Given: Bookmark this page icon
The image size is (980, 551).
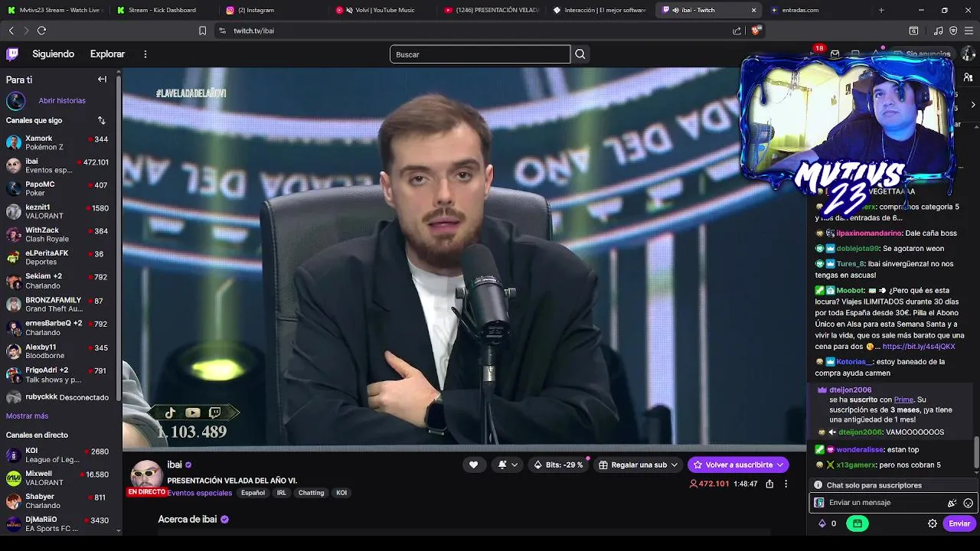Looking at the screenshot, I should pos(202,31).
